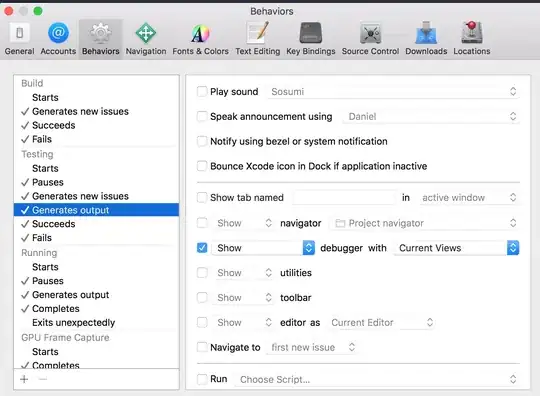Screen dimensions: 540x396
Task: Open the Current Editor dropdown
Action: [x=381, y=322]
